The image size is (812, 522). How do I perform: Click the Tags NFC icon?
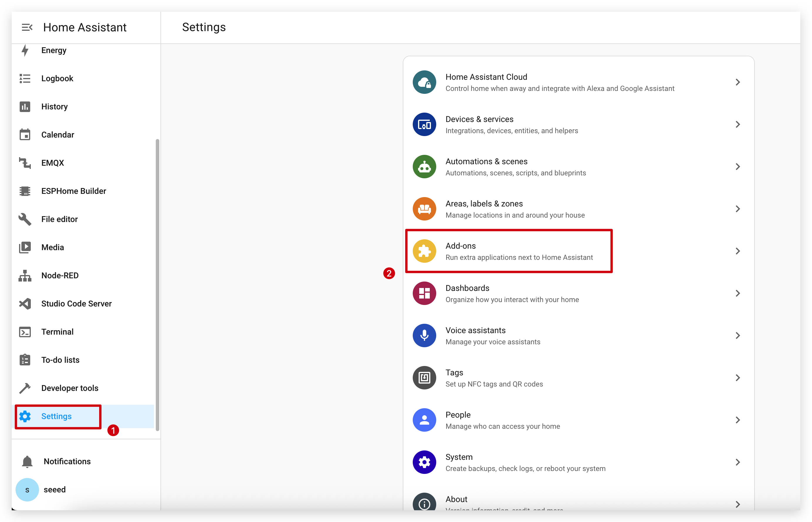click(x=424, y=378)
